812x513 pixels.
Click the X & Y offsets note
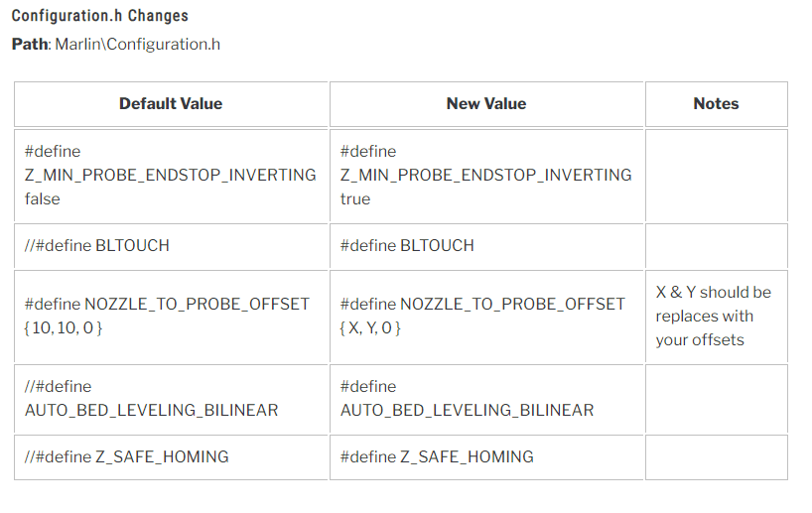[713, 317]
